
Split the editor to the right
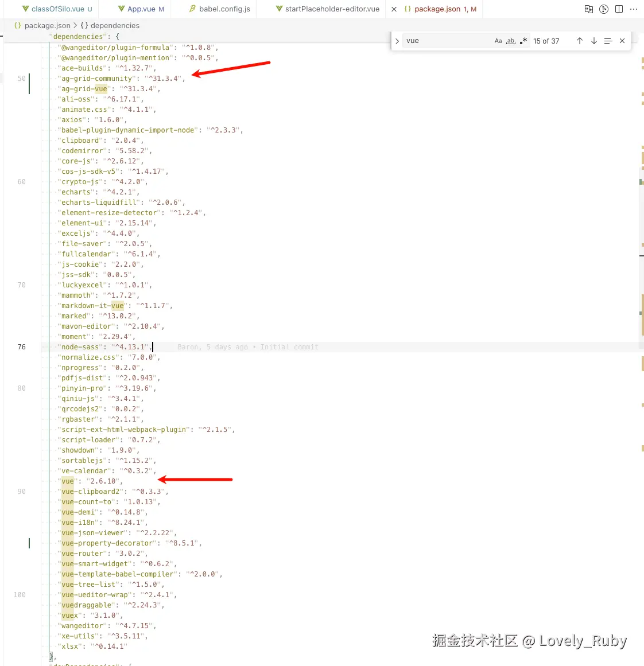tap(619, 9)
